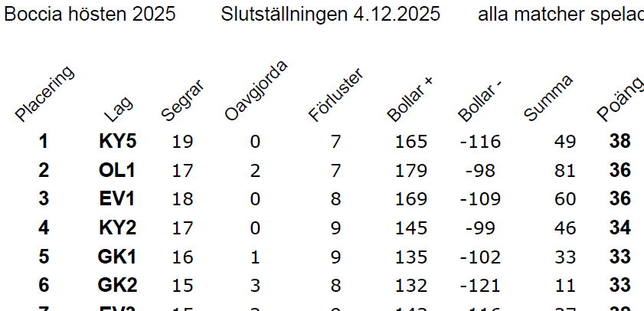The image size is (644, 311).
Task: Select the Placering column header
Action: point(46,93)
